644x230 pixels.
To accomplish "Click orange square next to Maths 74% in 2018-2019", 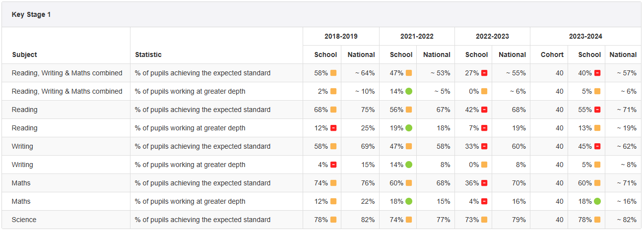I will [333, 183].
